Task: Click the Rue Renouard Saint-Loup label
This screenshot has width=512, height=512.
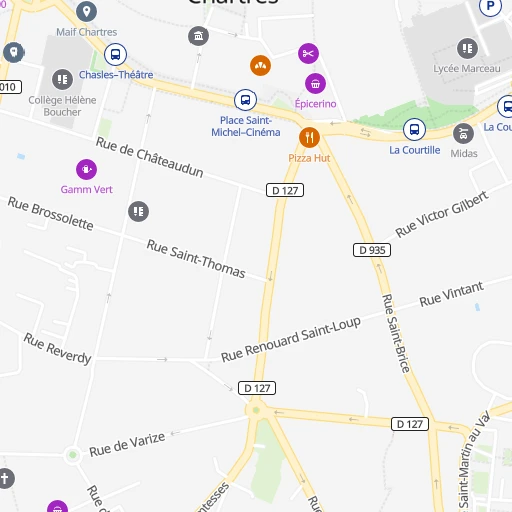Action: 291,339
